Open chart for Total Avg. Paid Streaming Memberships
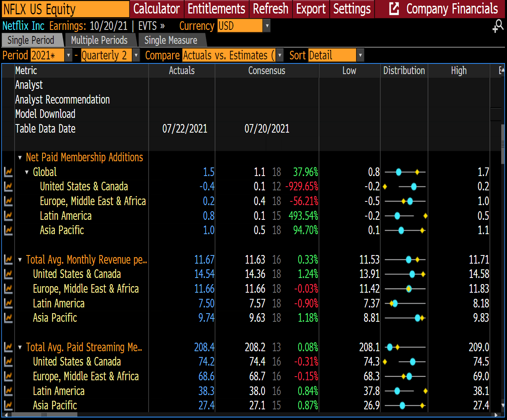Image resolution: width=507 pixels, height=420 pixels. click(x=8, y=347)
